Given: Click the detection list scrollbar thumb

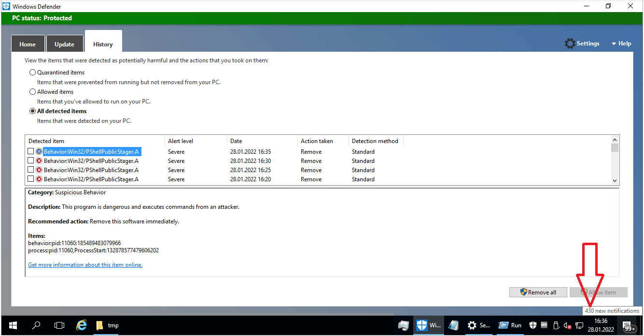Looking at the screenshot, I should click(615, 147).
